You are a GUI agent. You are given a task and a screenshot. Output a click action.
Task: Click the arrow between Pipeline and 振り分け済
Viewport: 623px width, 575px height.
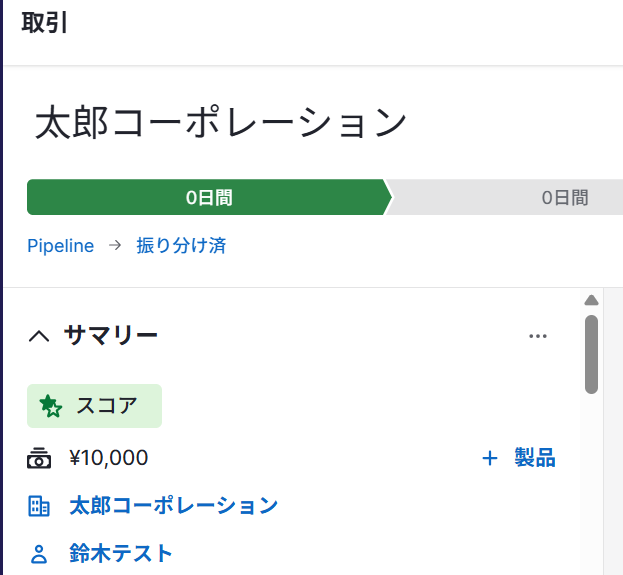pyautogui.click(x=115, y=246)
